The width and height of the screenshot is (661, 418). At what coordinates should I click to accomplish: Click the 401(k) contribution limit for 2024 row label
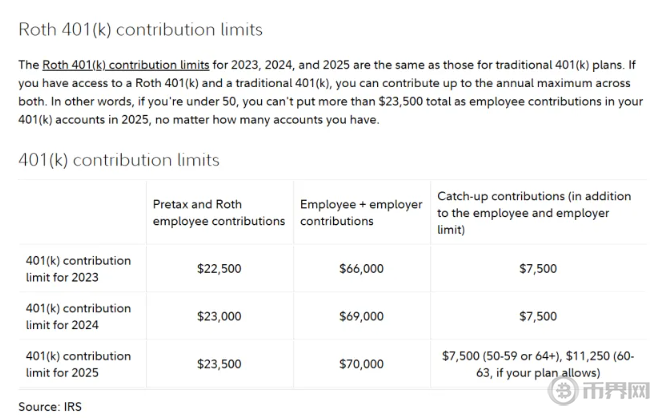[78, 316]
